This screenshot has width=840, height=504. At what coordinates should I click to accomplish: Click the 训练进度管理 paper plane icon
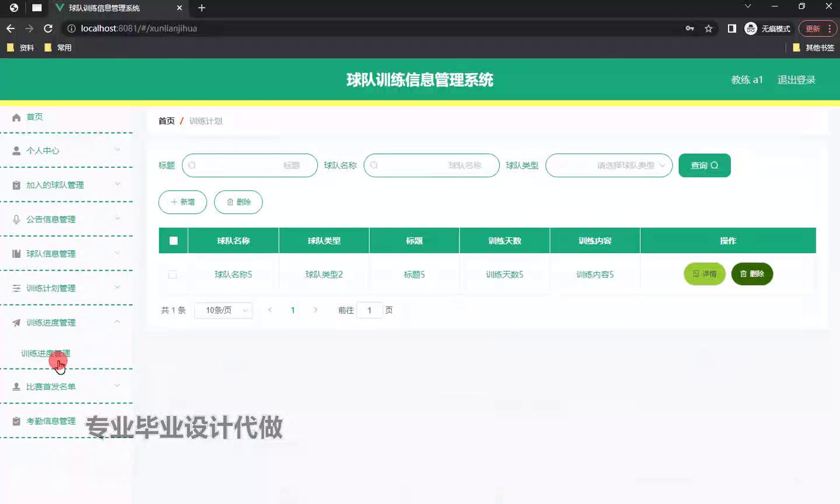coord(16,322)
